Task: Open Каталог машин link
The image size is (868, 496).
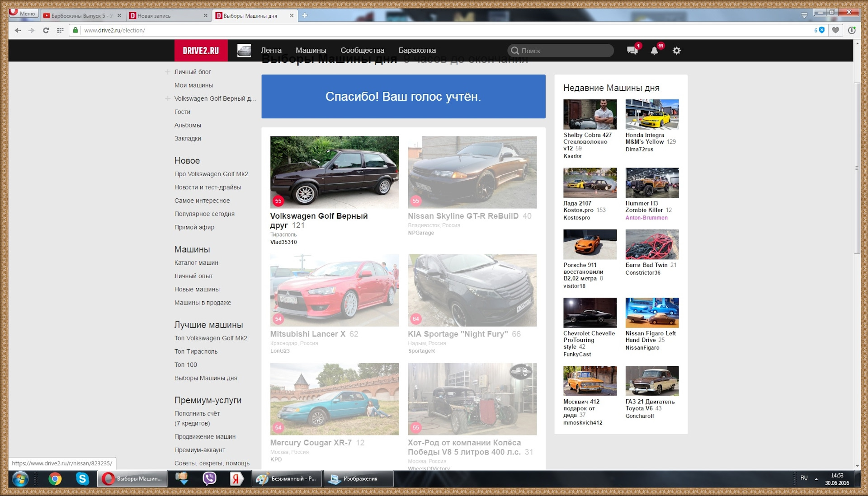Action: pyautogui.click(x=196, y=263)
